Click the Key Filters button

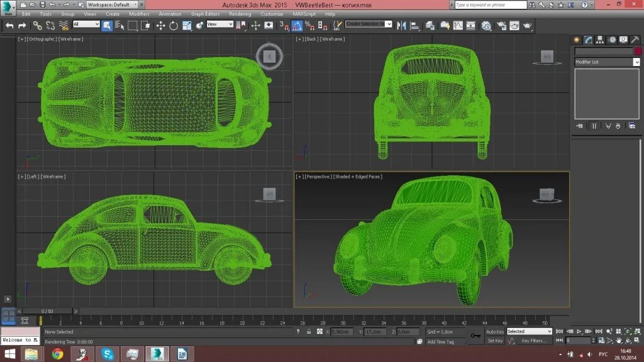tap(534, 341)
